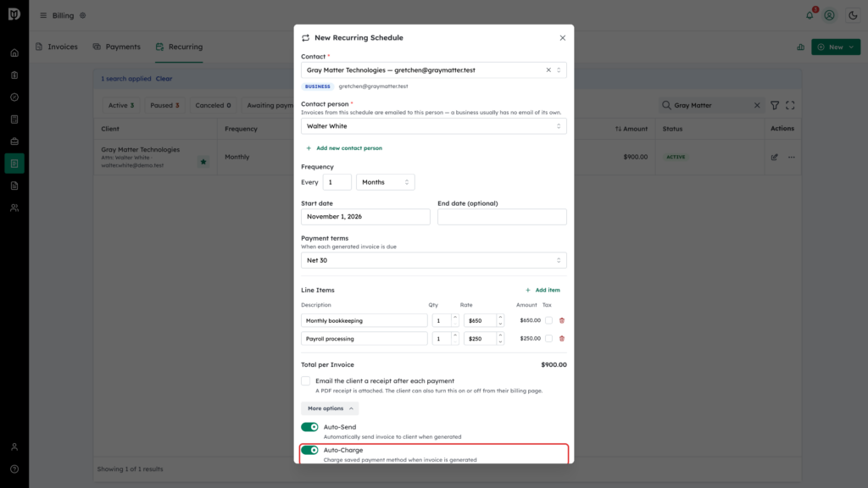Delete the Payroll processing line item

coord(562,339)
